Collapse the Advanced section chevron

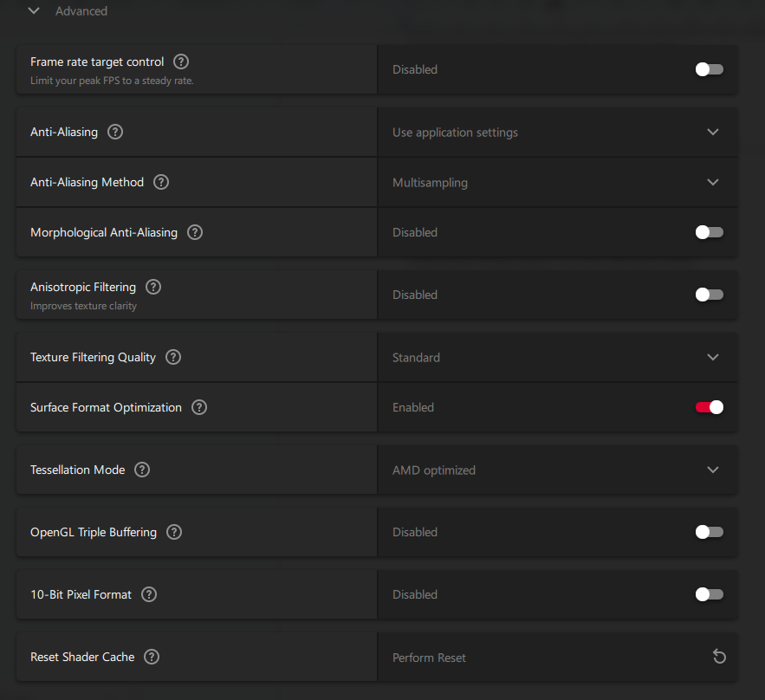[x=34, y=10]
